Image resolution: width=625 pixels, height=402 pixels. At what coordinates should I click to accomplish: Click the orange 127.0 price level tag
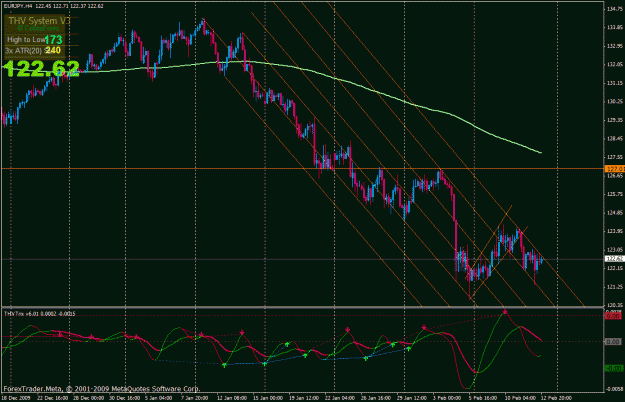coord(614,169)
